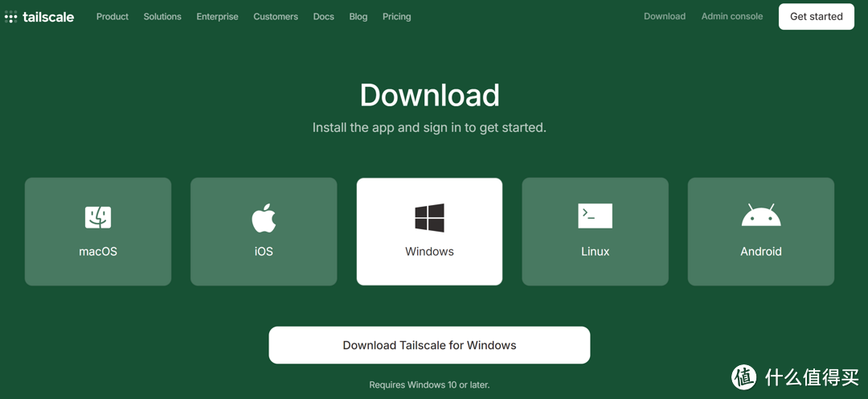Open the Docs link

click(324, 17)
